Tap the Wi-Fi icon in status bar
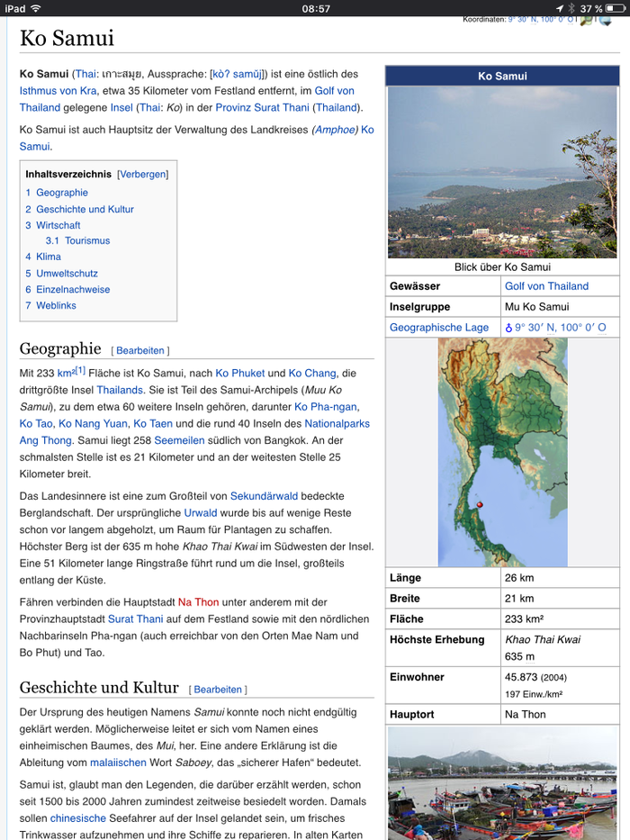 click(x=35, y=9)
